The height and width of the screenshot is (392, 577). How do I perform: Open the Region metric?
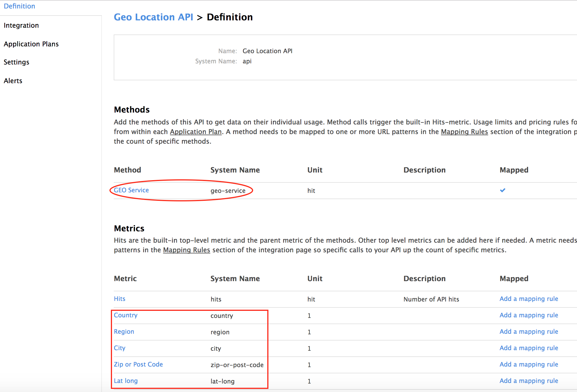[x=124, y=332]
